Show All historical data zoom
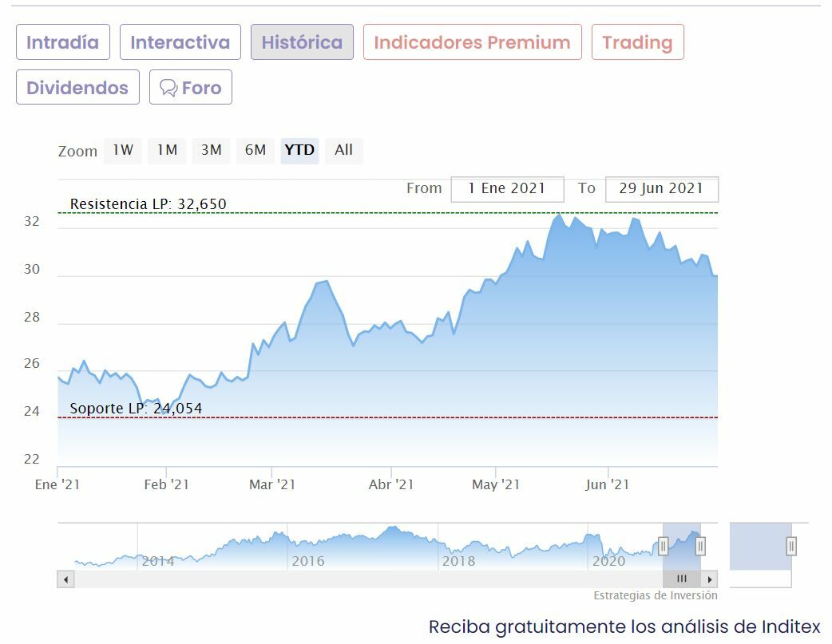 (x=343, y=150)
